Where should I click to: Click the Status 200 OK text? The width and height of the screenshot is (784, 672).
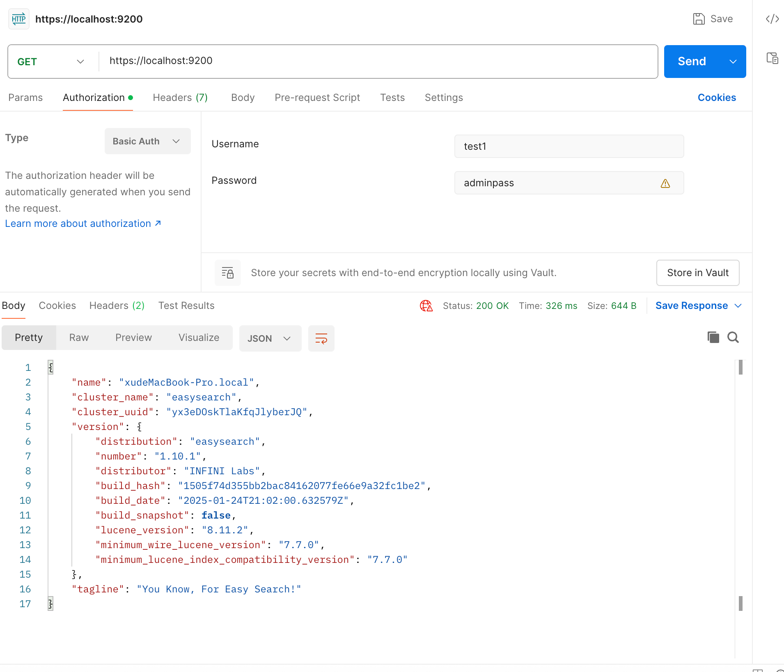(x=476, y=306)
